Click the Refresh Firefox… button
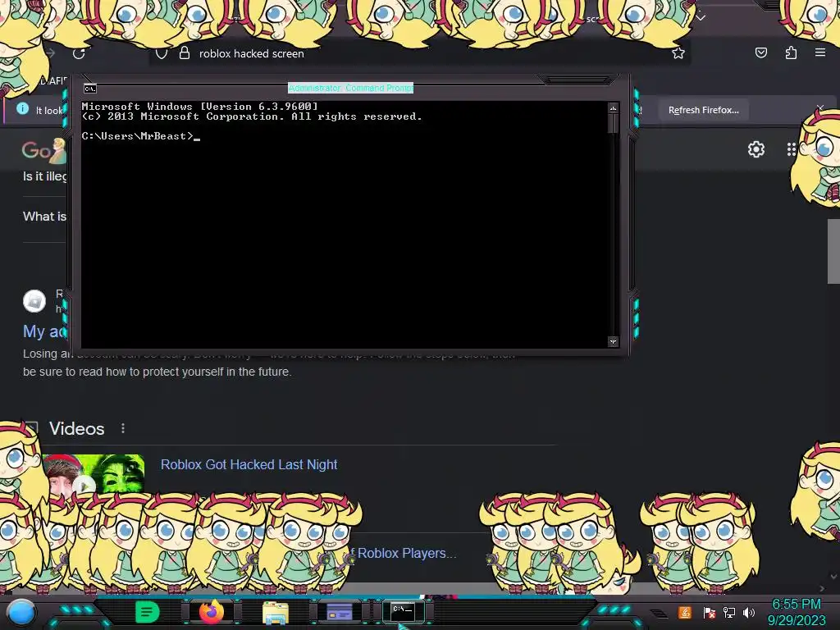The width and height of the screenshot is (840, 630). click(x=703, y=110)
